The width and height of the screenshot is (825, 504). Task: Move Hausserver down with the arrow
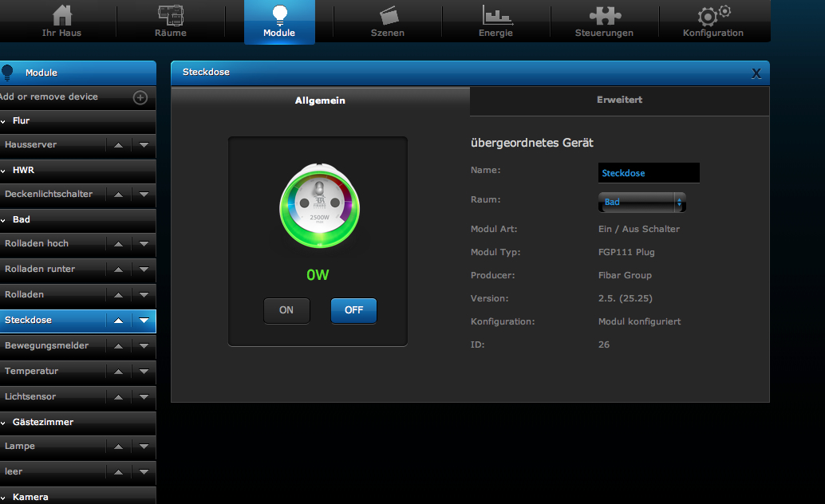[x=144, y=144]
